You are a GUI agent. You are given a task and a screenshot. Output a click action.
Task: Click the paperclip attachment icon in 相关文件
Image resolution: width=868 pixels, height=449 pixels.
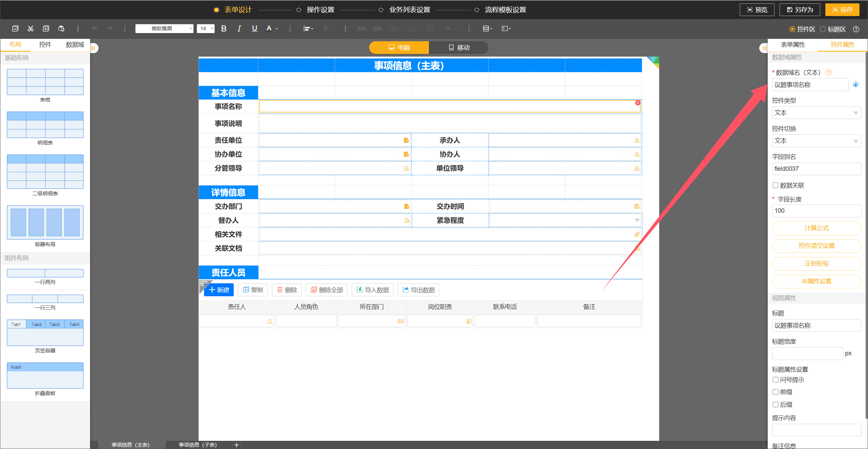pos(637,234)
